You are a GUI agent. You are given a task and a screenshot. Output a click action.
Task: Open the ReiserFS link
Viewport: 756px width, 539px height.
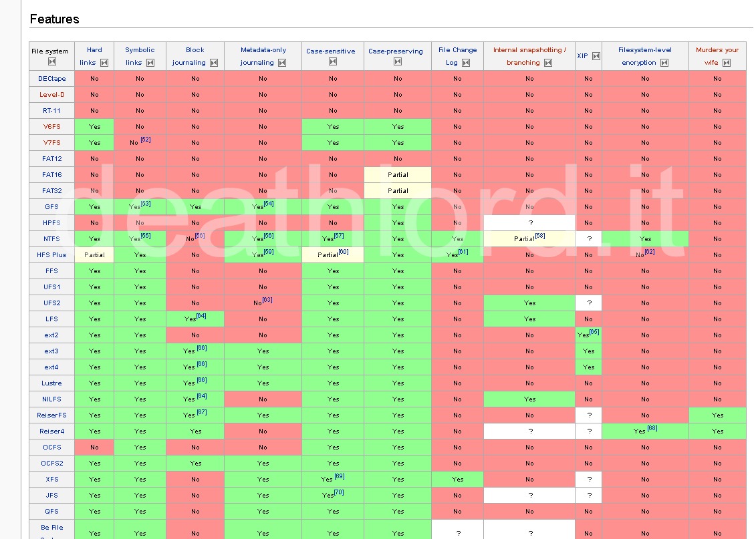51,415
